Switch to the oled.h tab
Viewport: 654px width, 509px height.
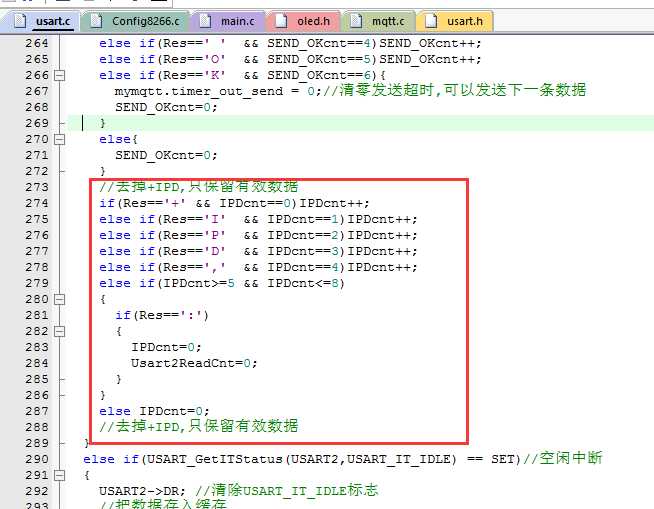303,21
